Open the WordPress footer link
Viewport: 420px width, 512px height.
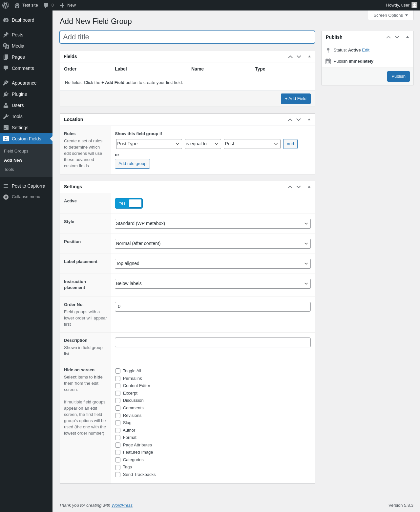coord(122,505)
